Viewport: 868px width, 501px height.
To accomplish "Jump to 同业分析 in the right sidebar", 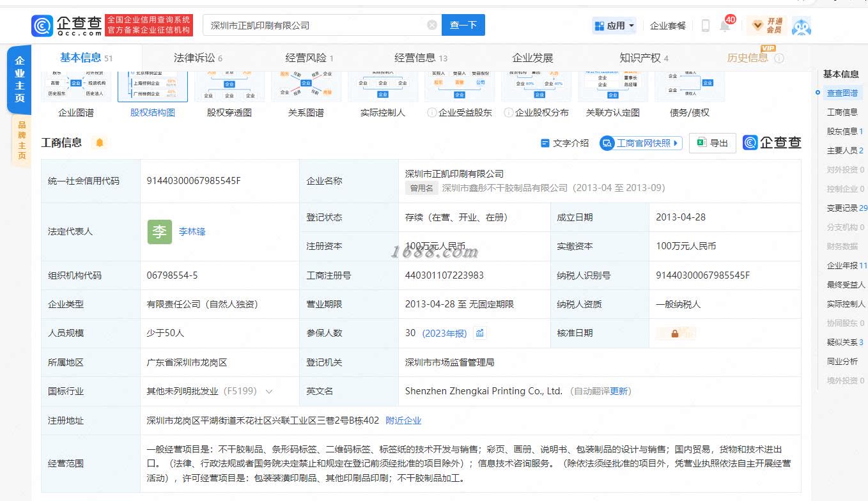I will [x=842, y=362].
